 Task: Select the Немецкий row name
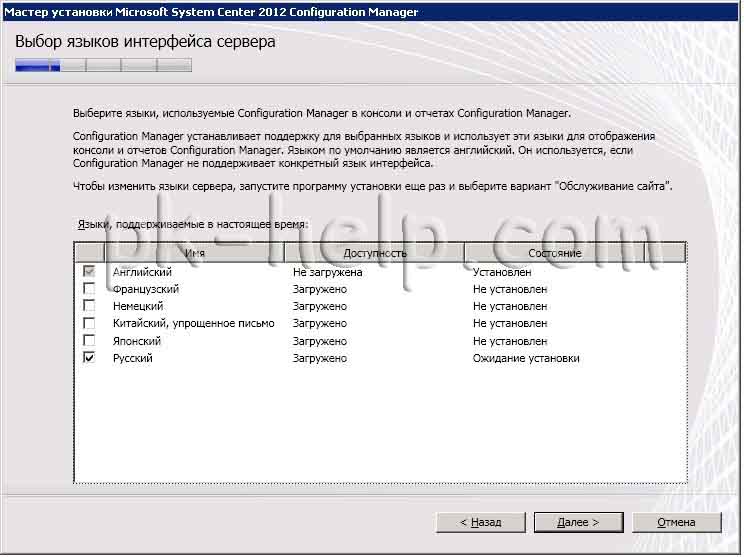pyautogui.click(x=138, y=306)
